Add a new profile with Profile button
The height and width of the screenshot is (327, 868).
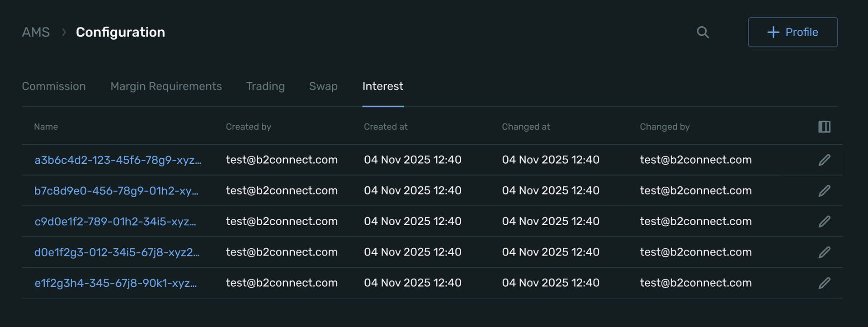(793, 32)
